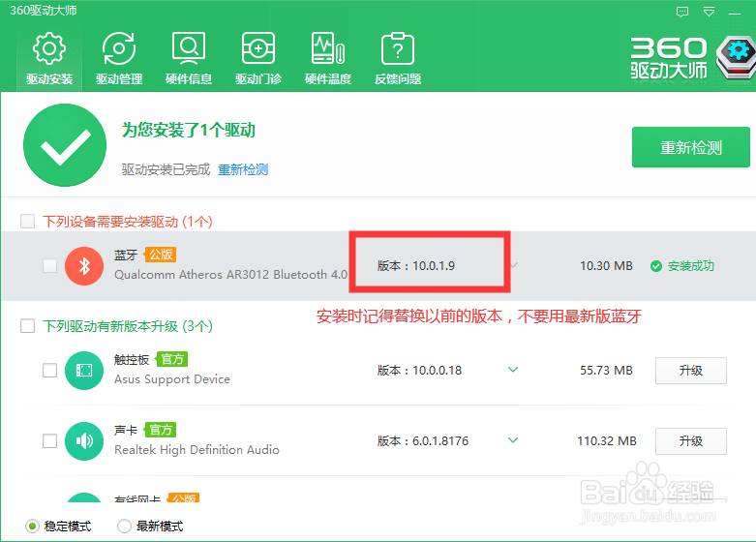This screenshot has width=756, height=542.
Task: Click 升级 button for 声卡
Action: click(x=690, y=440)
